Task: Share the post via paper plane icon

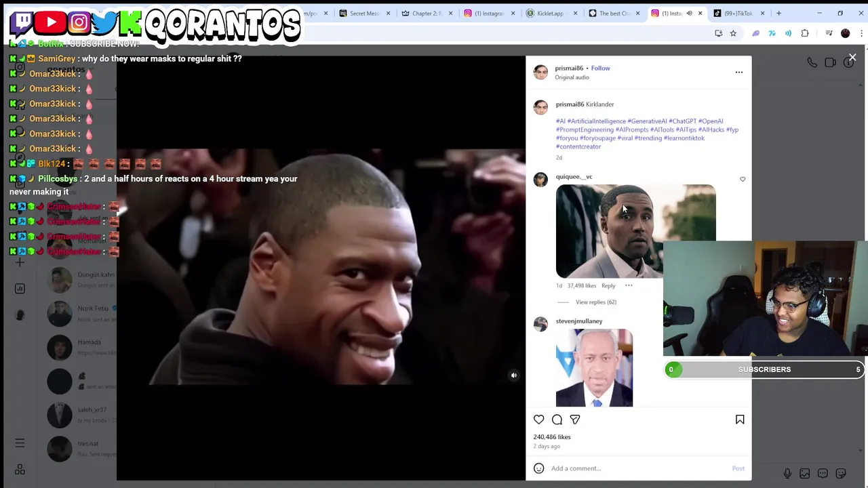Action: click(x=575, y=420)
